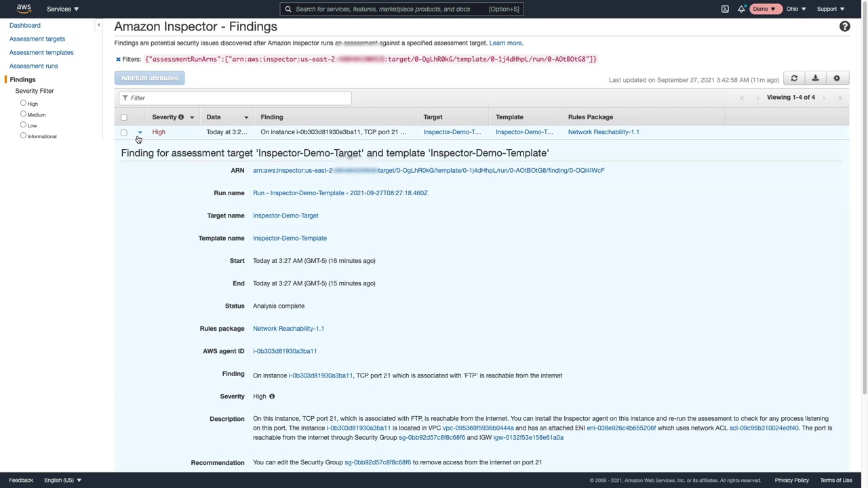Open the Support dropdown menu
Image resolution: width=868 pixels, height=488 pixels.
[x=830, y=9]
